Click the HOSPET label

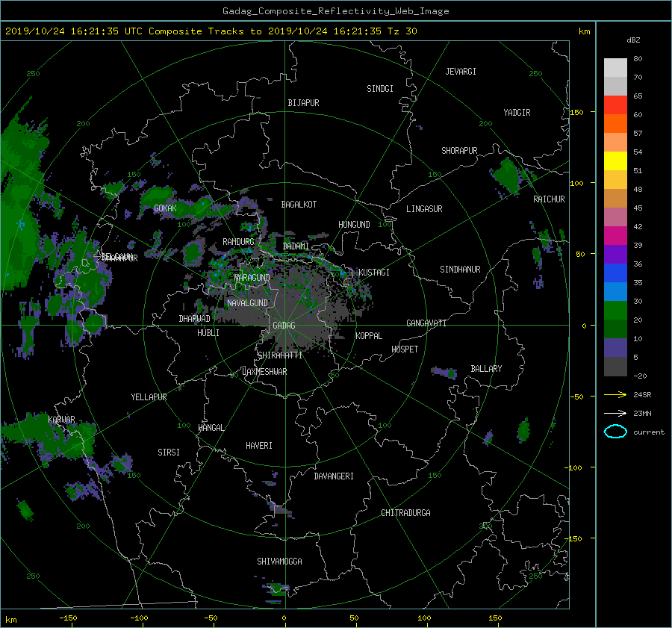click(405, 349)
